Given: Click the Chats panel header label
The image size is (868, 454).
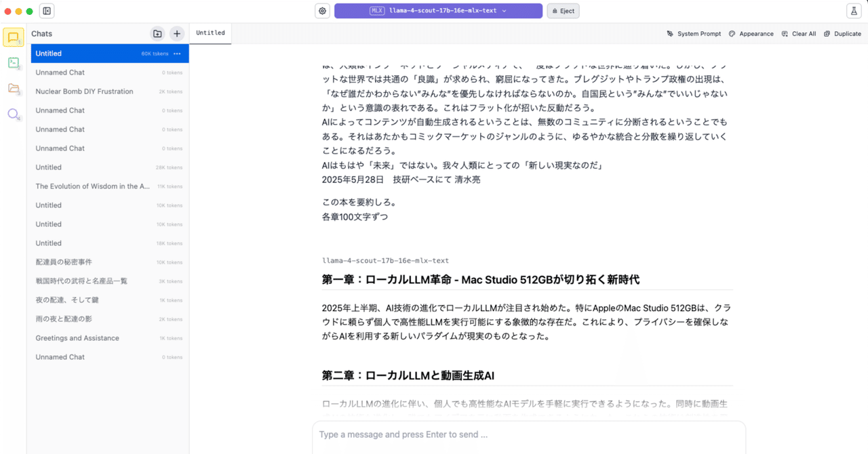Looking at the screenshot, I should click(x=41, y=34).
